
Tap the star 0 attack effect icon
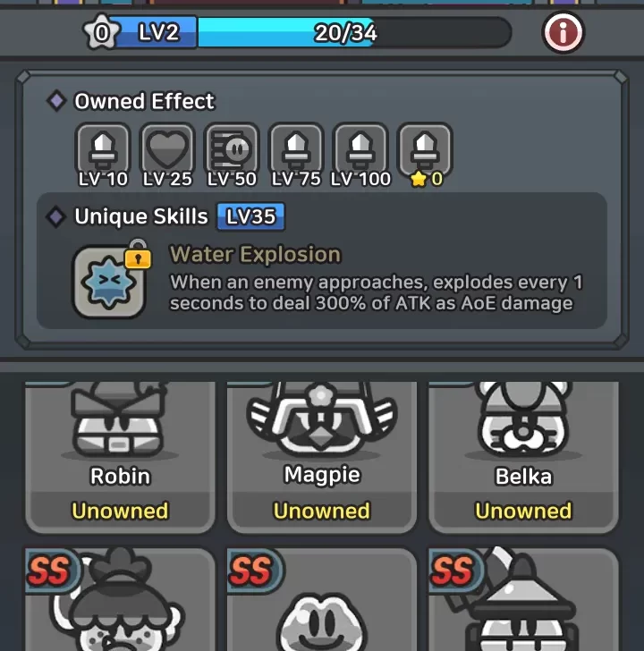pyautogui.click(x=425, y=149)
